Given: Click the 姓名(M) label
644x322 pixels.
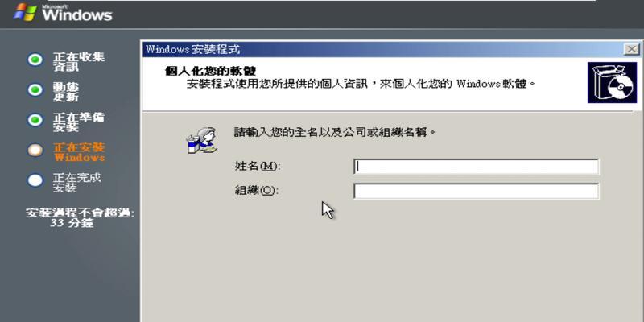Looking at the screenshot, I should [257, 167].
